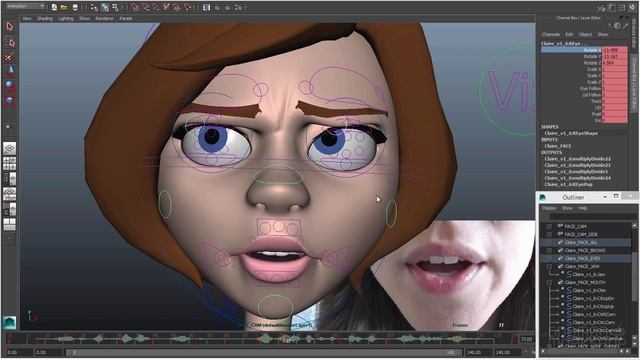Open Show menu in Outliner window
Screen dimensions: 640x360
coord(567,208)
